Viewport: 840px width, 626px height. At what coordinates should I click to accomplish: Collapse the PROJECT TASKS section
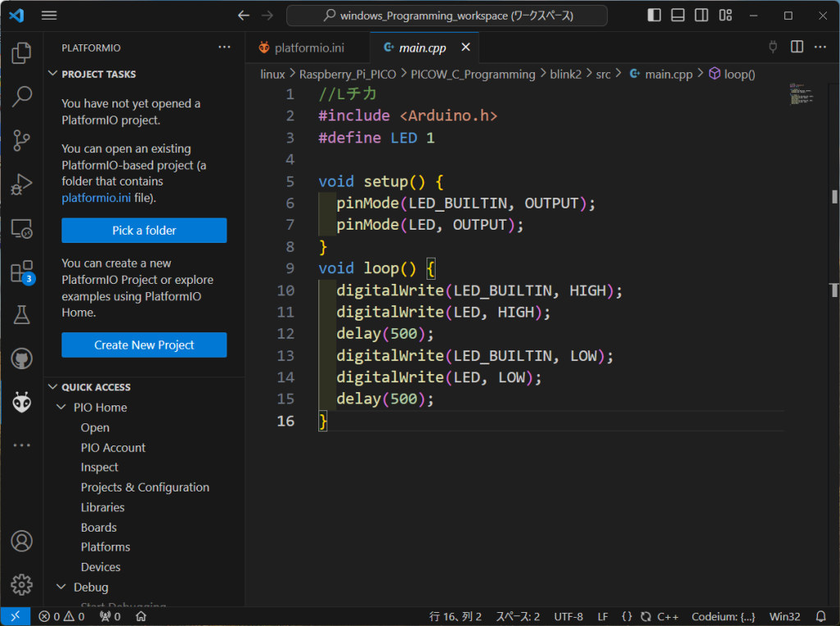point(52,73)
